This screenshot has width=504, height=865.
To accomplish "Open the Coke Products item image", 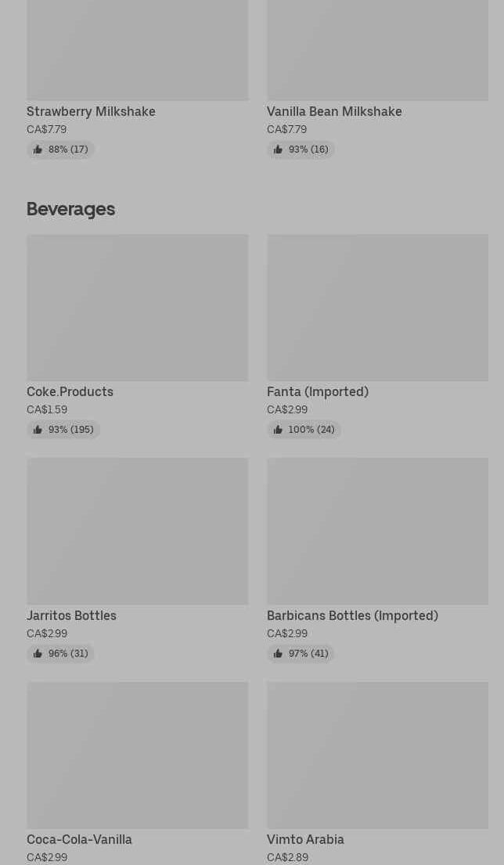I will tap(137, 308).
